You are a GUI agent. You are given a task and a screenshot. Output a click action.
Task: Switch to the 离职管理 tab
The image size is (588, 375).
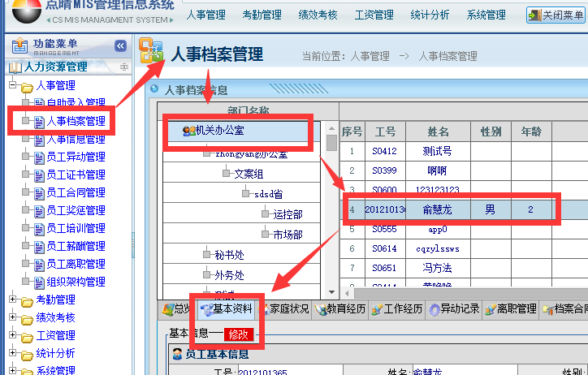tap(516, 309)
